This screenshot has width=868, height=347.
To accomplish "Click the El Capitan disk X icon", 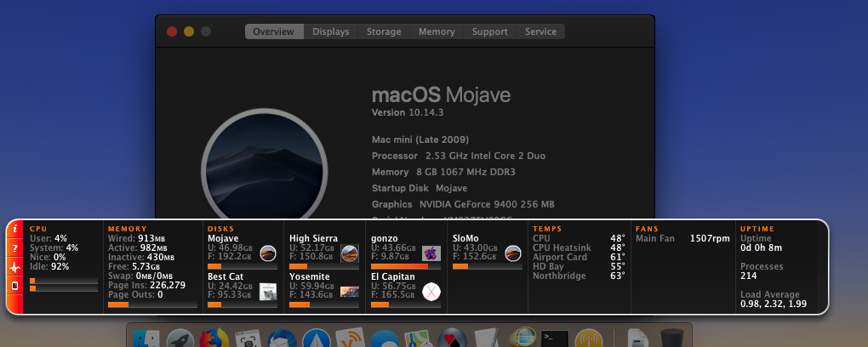I will 431,292.
